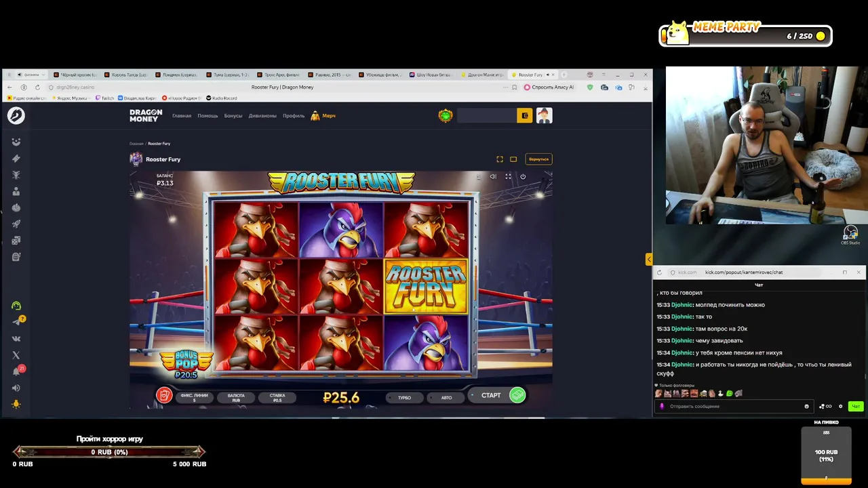Bookmark page with bookmark icon

(515, 87)
